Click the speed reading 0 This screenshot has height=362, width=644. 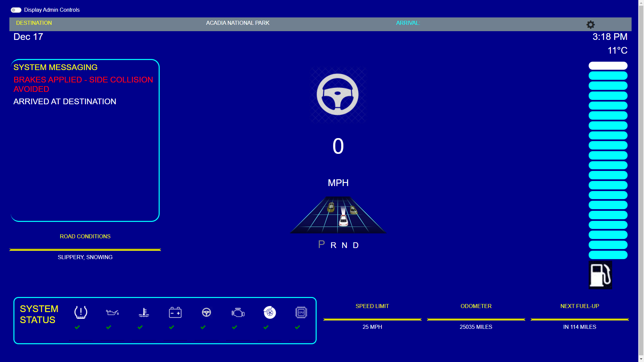point(338,146)
